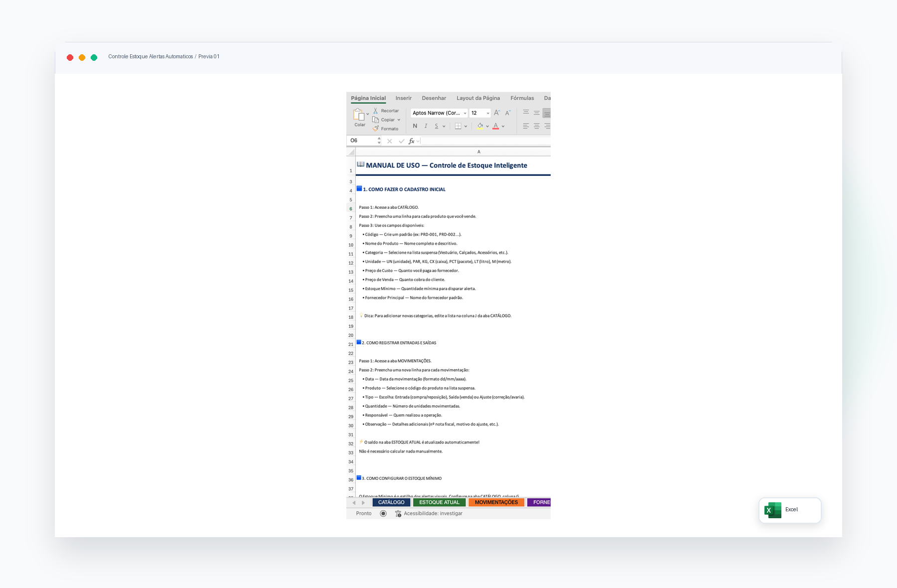Switch to the MOVIMENTAÇÕES sheet tab

point(496,502)
